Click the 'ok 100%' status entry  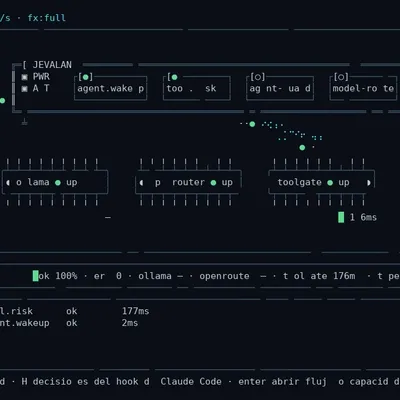tap(58, 276)
